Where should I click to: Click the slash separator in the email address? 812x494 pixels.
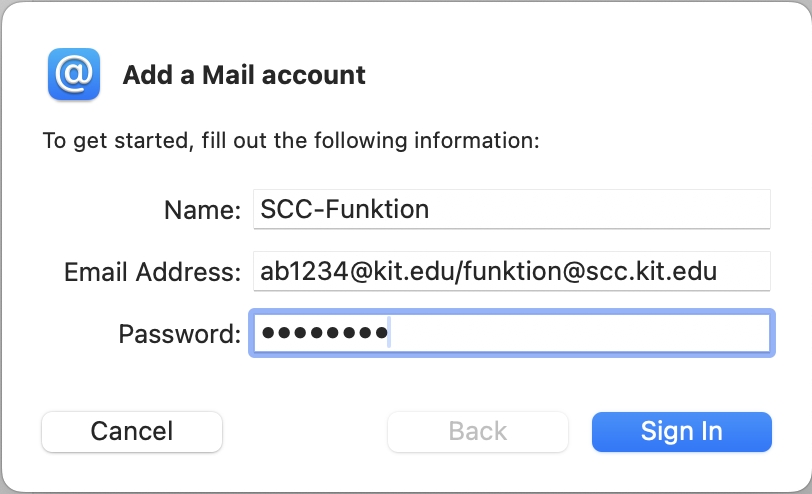tap(459, 271)
